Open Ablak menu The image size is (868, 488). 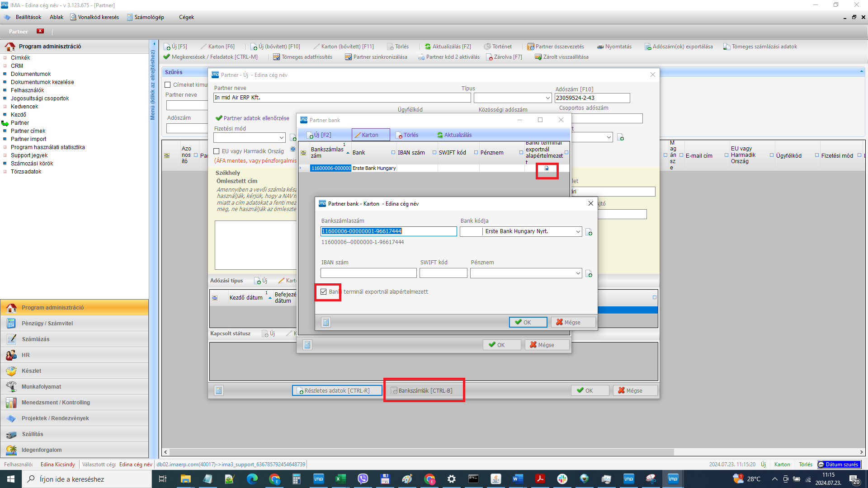(57, 17)
